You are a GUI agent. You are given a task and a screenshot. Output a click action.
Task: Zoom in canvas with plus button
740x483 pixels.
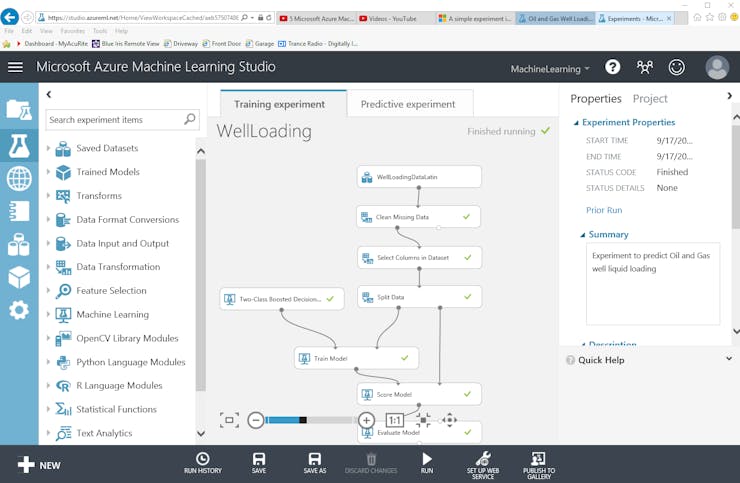coord(366,420)
